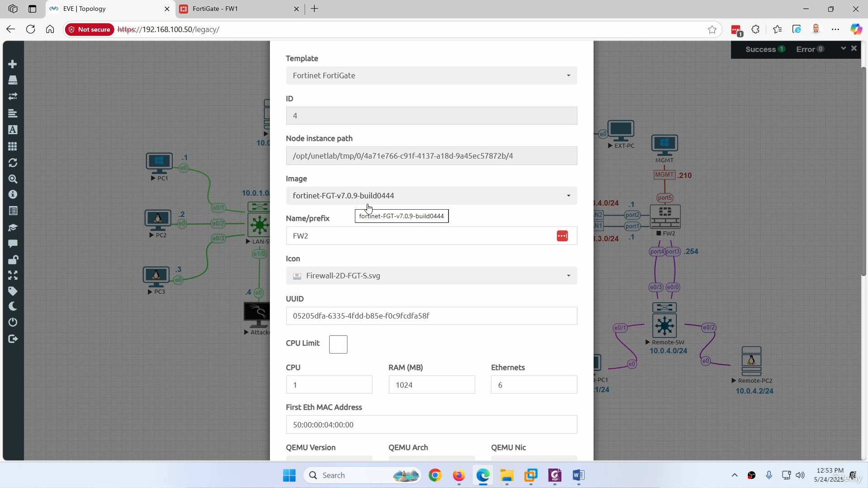Click the graduation cap Lab tasks icon

point(13,228)
